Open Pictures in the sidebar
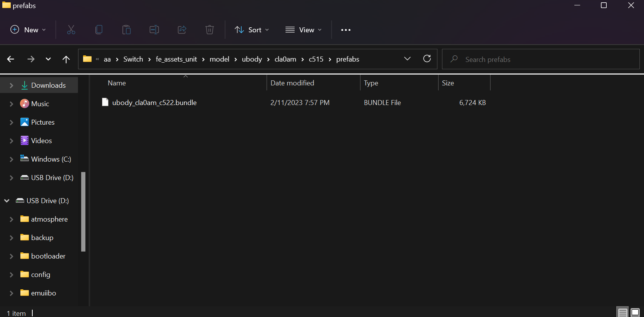The image size is (644, 317). [43, 122]
